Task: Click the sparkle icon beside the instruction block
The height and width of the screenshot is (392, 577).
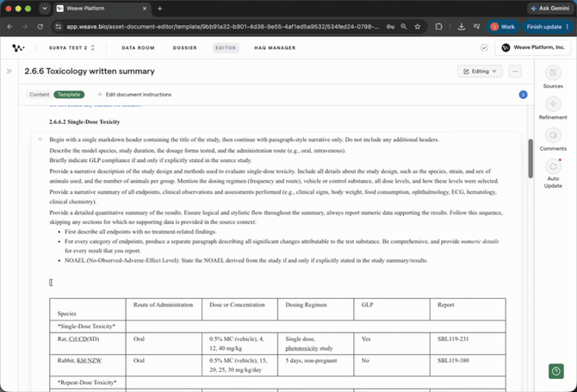Action: (x=40, y=139)
